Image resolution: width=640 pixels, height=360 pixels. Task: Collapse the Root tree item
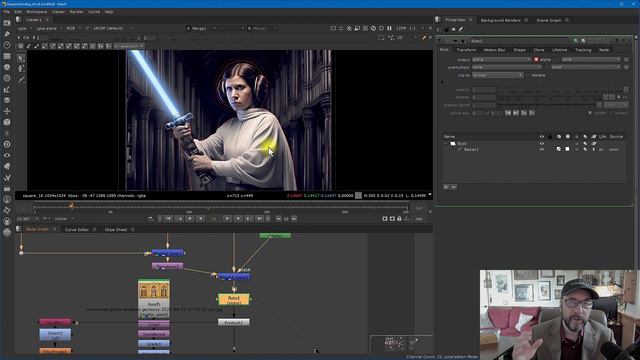[446, 144]
